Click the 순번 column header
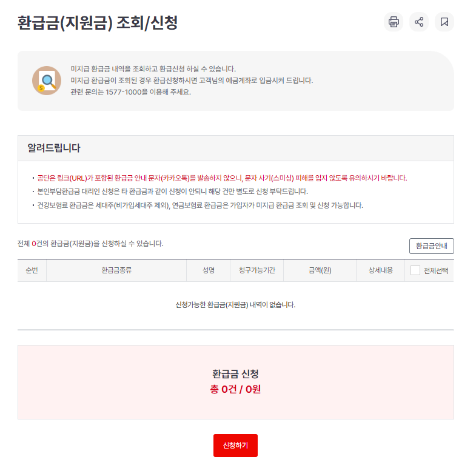 32,270
